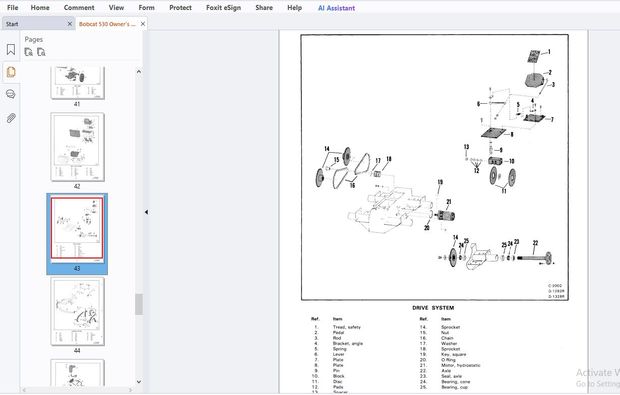Open the Help ribbon tab
The height and width of the screenshot is (395, 620).
[x=294, y=8]
